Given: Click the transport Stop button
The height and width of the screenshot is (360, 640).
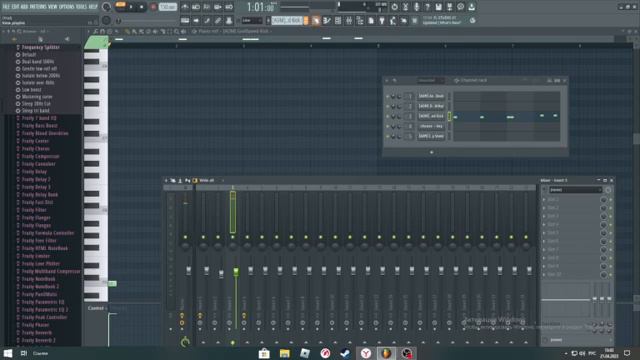Looking at the screenshot, I should [142, 7].
